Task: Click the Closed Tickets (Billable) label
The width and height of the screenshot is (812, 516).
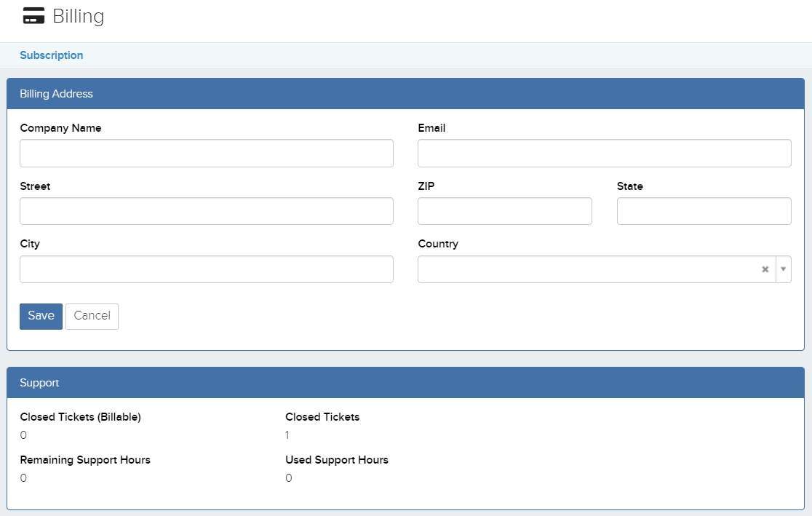Action: coord(80,417)
